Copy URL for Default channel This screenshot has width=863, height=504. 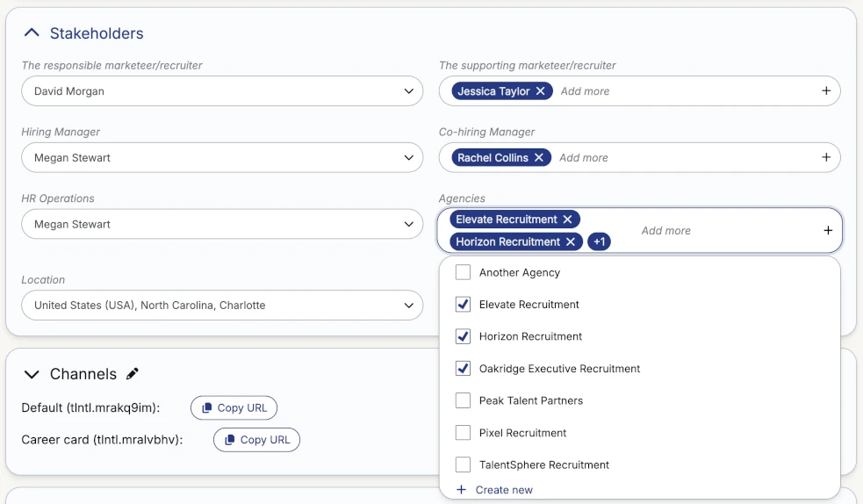pyautogui.click(x=234, y=407)
